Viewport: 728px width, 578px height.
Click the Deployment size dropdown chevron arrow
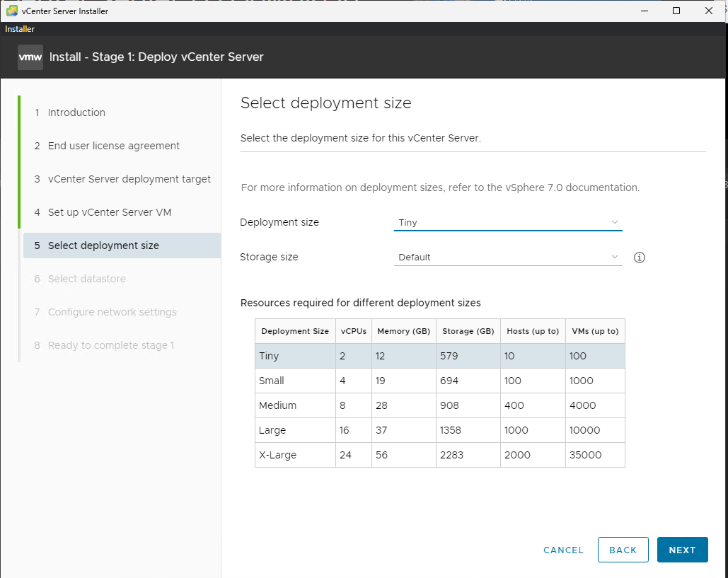[614, 222]
